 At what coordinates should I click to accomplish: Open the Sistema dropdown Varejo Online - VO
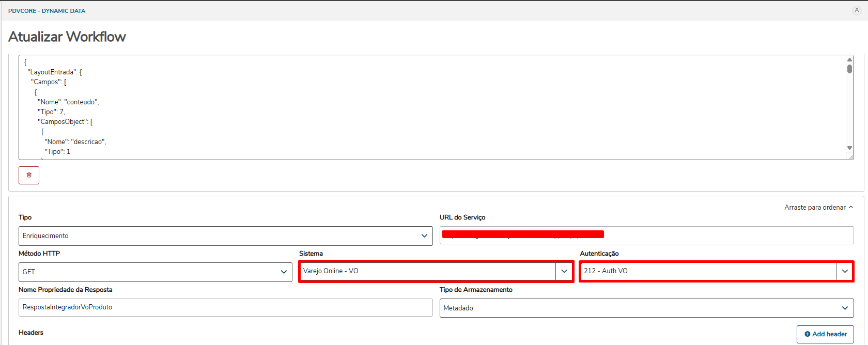click(436, 271)
